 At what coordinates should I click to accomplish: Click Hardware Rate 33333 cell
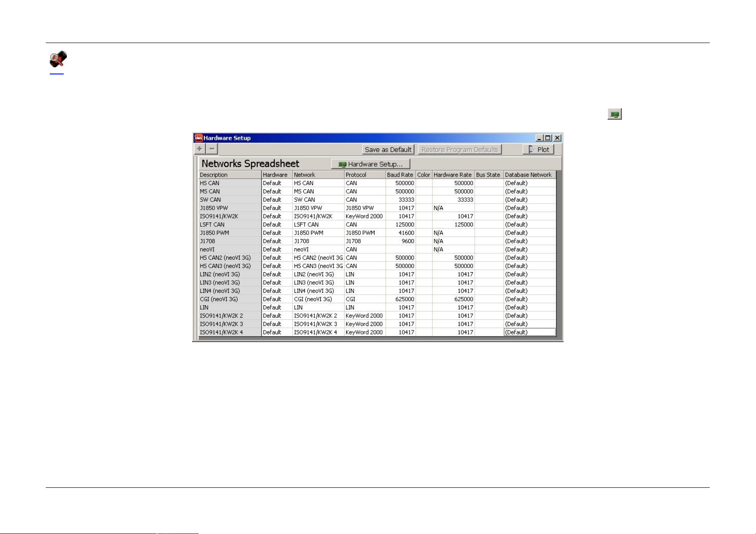pyautogui.click(x=453, y=200)
